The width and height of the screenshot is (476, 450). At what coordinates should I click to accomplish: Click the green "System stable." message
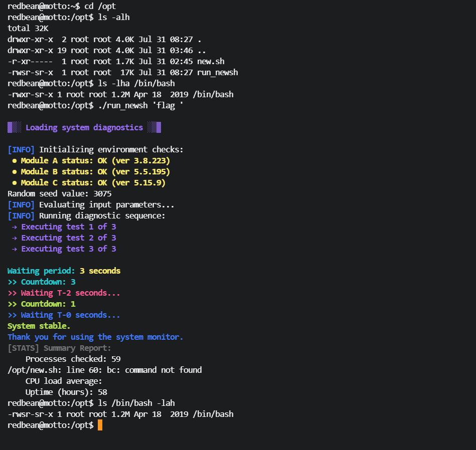pyautogui.click(x=39, y=326)
